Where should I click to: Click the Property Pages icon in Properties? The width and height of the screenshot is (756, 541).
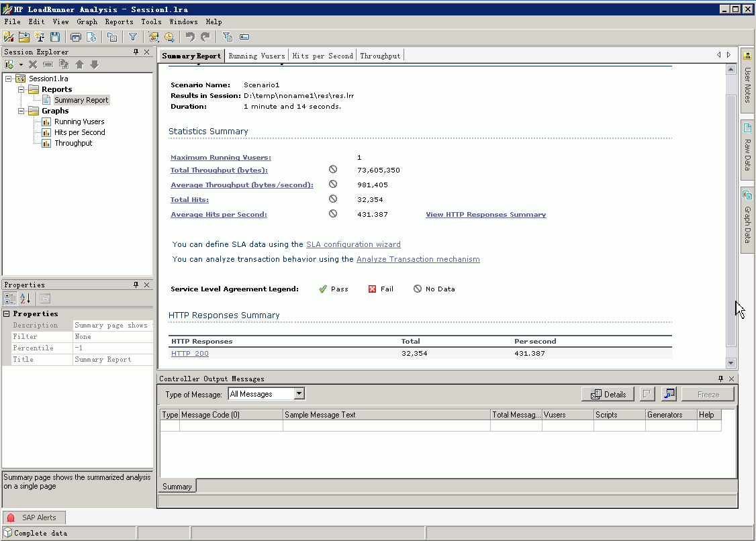45,299
